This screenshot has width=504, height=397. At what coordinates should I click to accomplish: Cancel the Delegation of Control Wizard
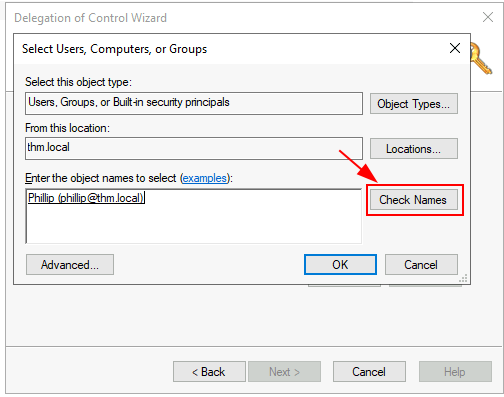[x=369, y=372]
